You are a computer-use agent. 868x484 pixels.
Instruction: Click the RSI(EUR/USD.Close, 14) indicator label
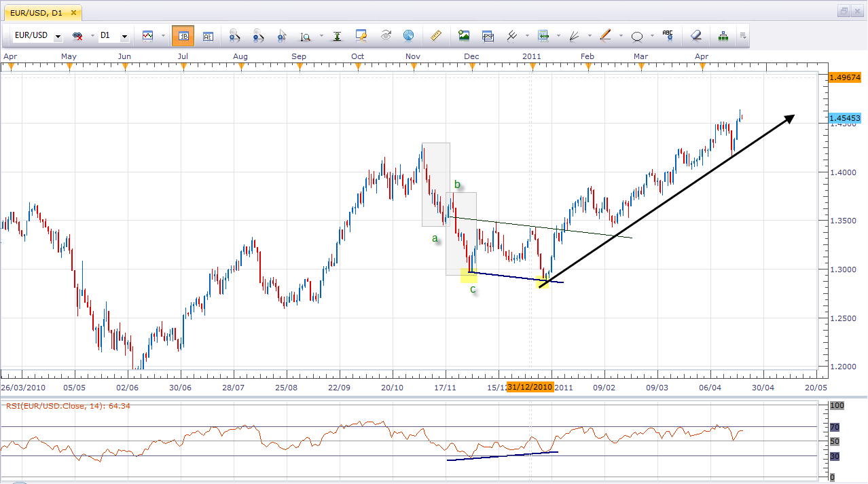click(68, 406)
